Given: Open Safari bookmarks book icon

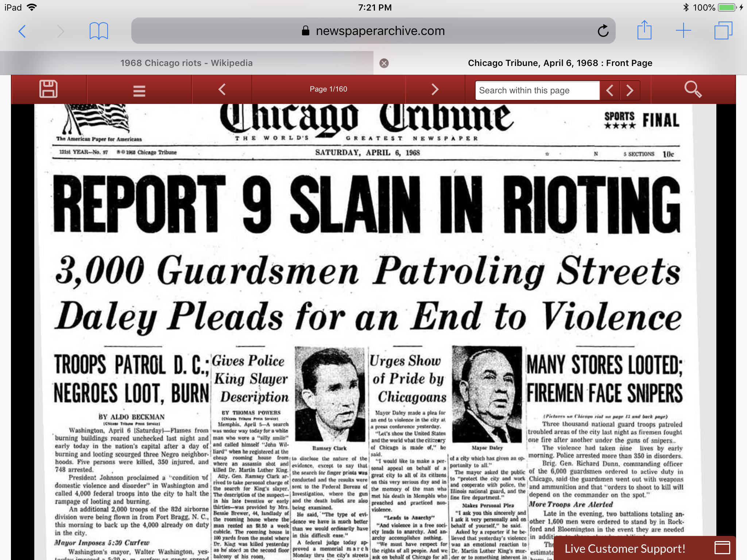Looking at the screenshot, I should (98, 31).
